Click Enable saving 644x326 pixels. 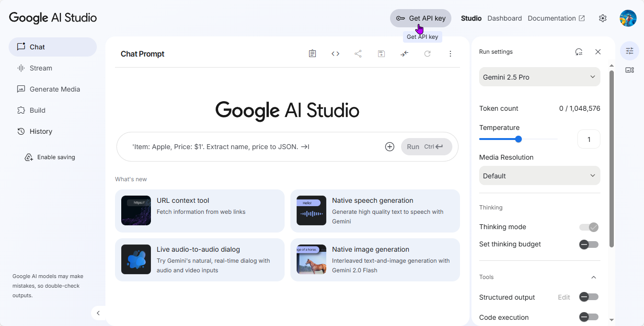point(50,157)
